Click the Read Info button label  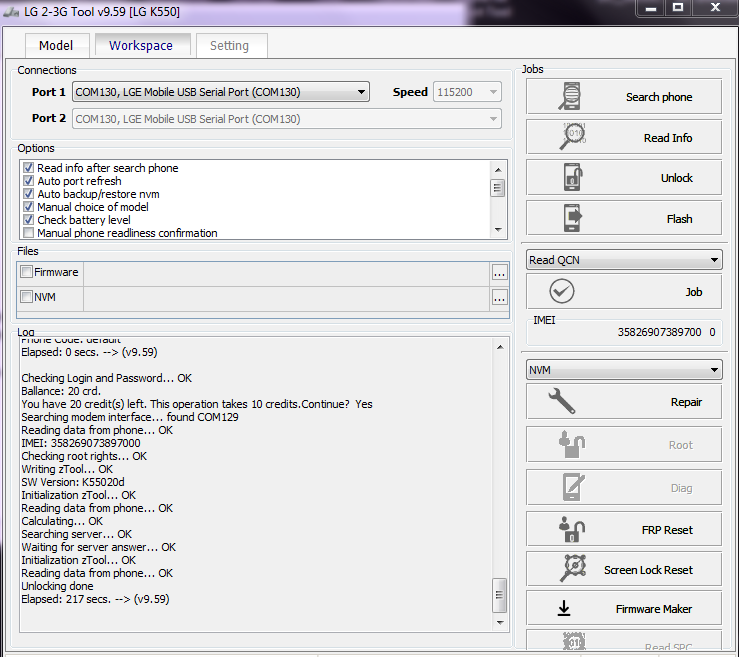[x=668, y=138]
